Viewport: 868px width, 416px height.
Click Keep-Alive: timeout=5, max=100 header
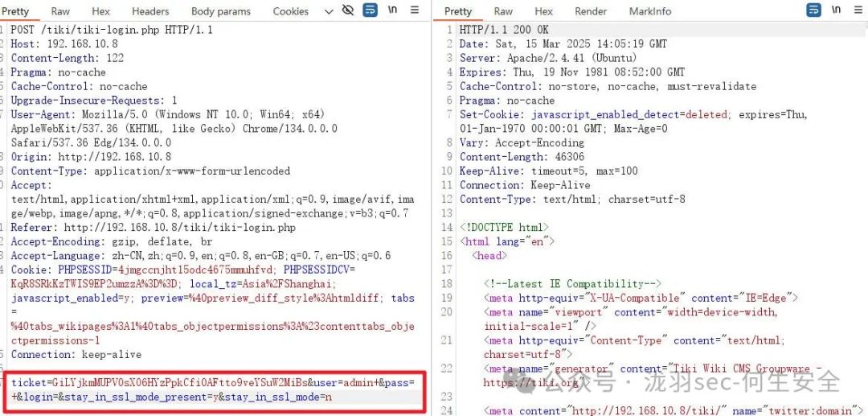549,171
